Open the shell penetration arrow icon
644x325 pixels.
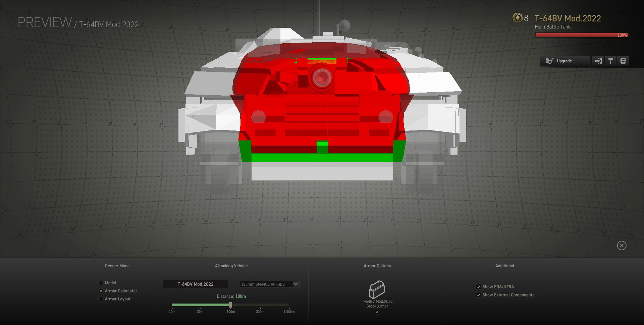pyautogui.click(x=598, y=61)
